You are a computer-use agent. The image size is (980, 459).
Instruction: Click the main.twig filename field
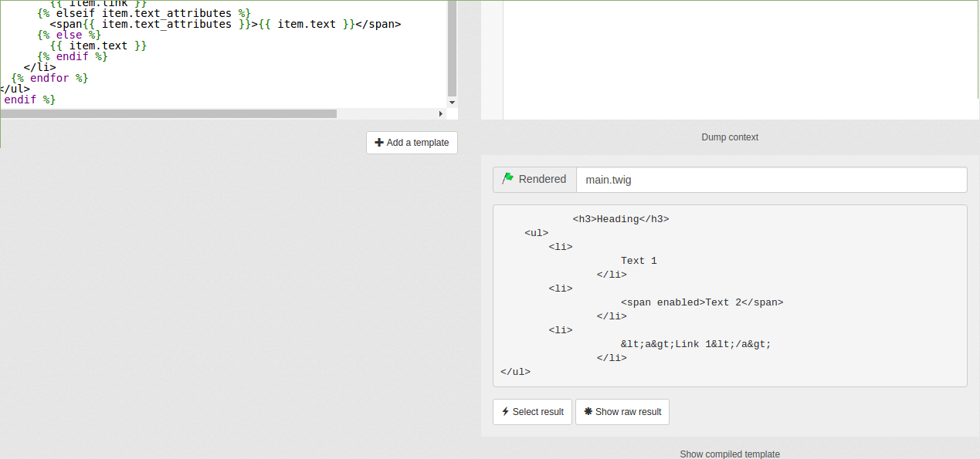771,179
